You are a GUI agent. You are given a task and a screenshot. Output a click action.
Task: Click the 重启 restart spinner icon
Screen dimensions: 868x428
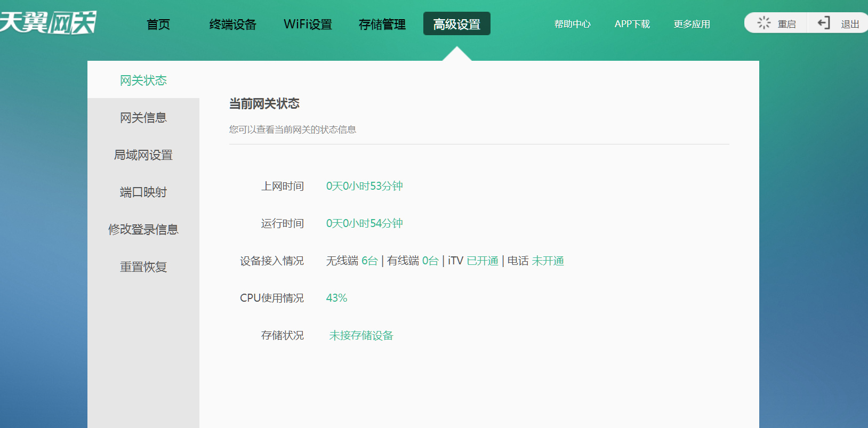pyautogui.click(x=764, y=23)
